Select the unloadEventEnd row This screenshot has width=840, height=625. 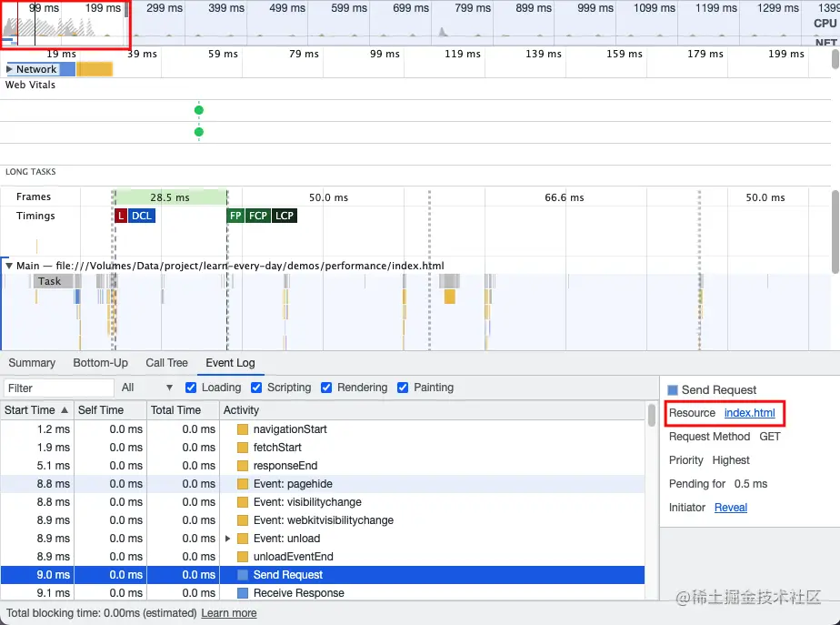coord(323,557)
